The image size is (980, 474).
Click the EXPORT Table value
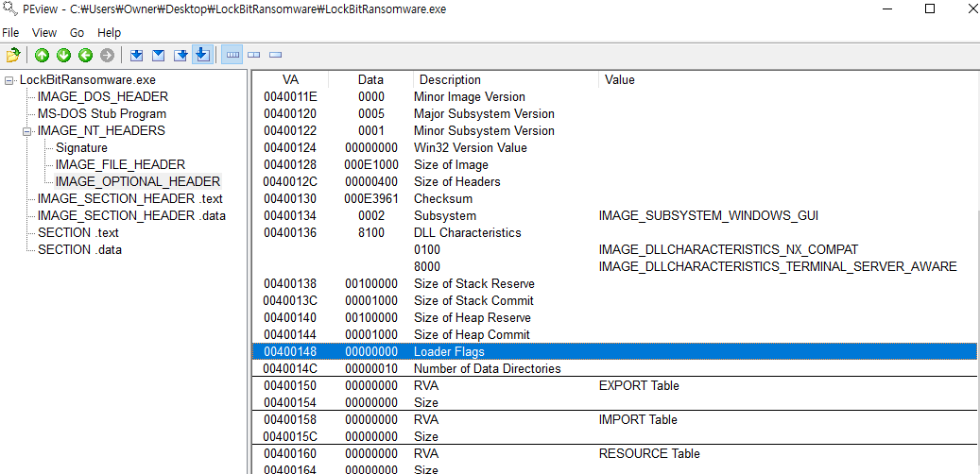pyautogui.click(x=639, y=385)
